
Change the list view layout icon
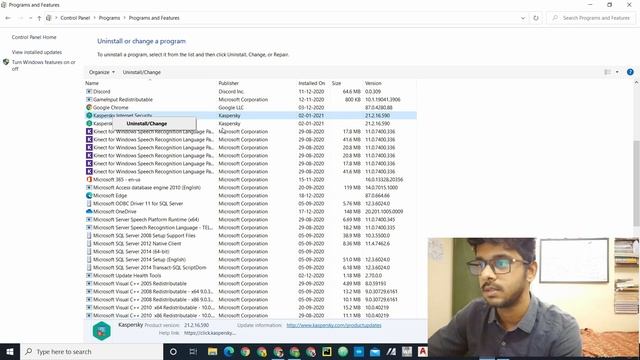click(x=607, y=72)
